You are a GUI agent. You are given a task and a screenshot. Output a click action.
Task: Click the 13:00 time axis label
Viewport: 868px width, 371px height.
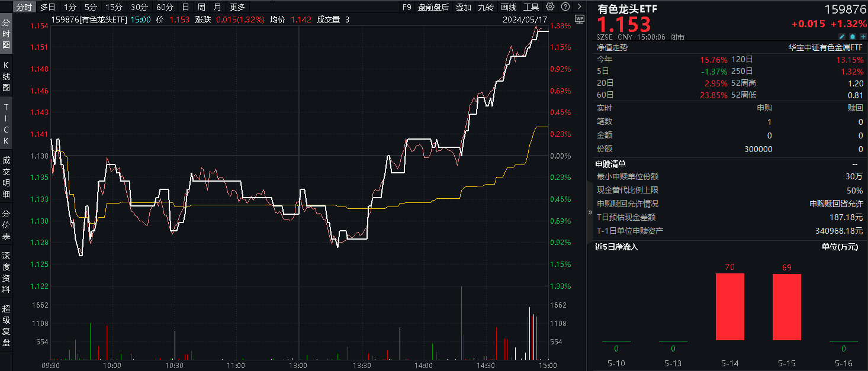point(298,366)
